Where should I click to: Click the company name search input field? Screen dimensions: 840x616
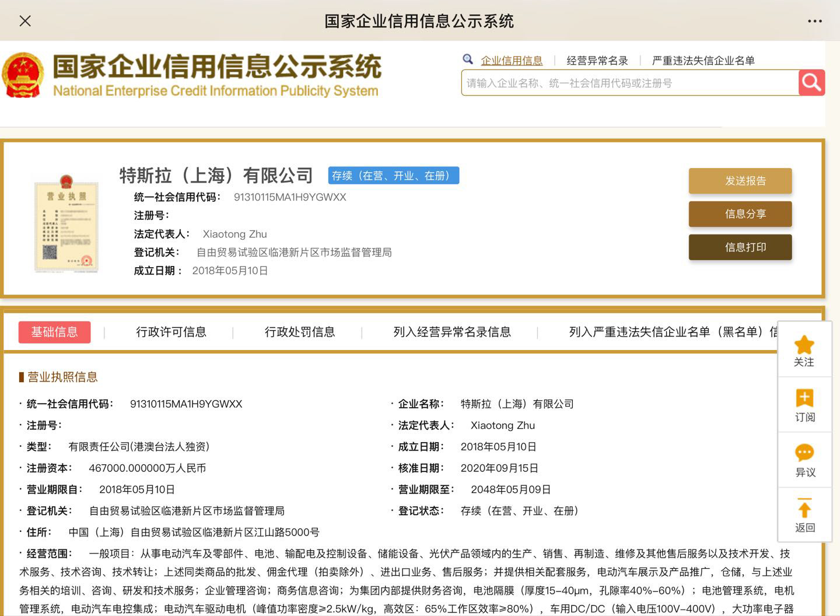629,83
